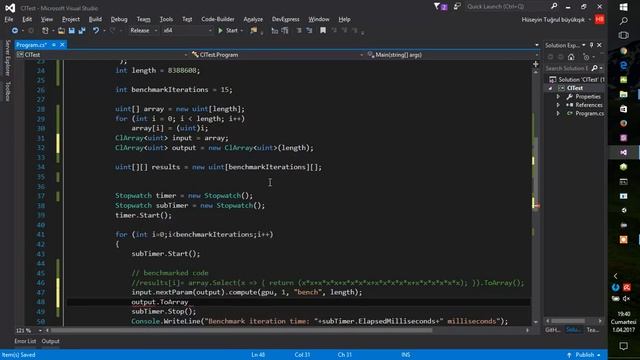This screenshot has height=360, width=640.
Task: Open the Windows Action Center icon
Action: click(x=624, y=347)
